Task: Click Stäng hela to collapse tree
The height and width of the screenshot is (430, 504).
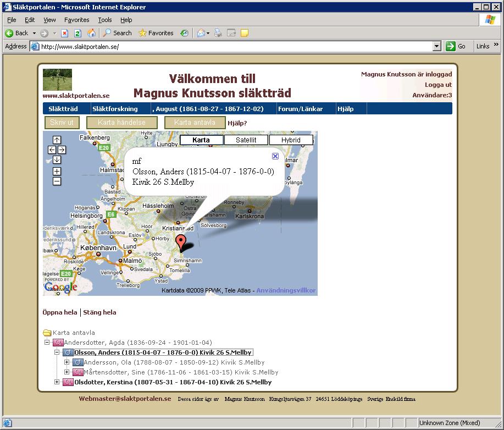Action: tap(99, 312)
